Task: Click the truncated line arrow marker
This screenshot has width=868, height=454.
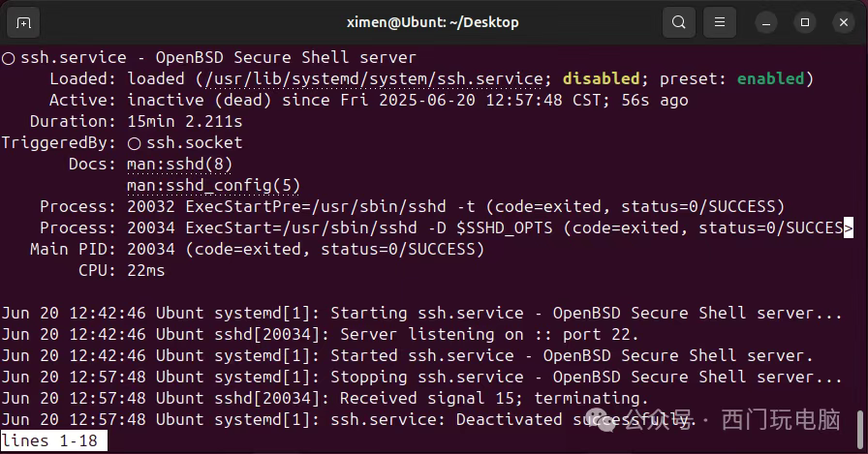Action: click(x=848, y=227)
